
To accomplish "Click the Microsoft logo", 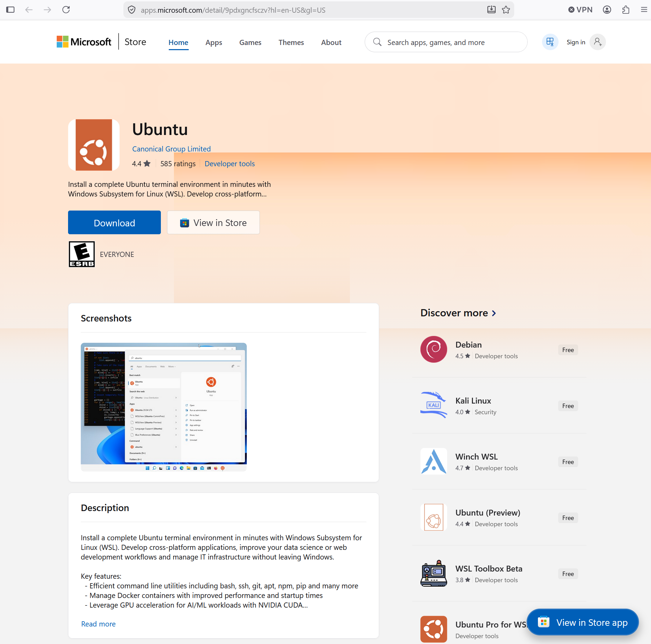I will pyautogui.click(x=84, y=42).
